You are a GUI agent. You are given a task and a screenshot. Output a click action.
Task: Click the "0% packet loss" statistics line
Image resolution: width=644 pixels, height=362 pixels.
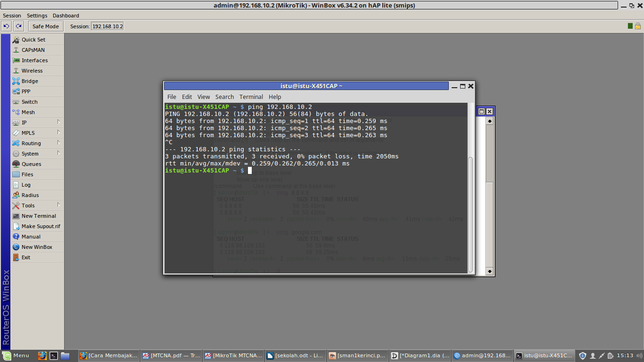click(x=281, y=156)
